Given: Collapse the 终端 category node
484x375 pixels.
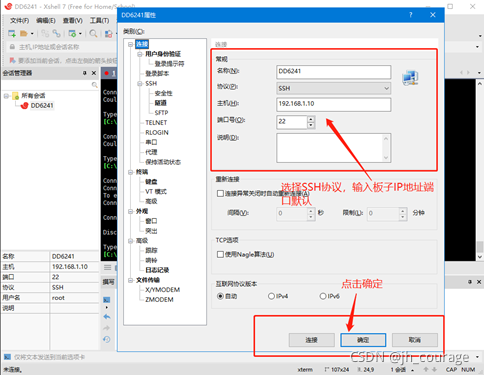Looking at the screenshot, I should pyautogui.click(x=130, y=172).
